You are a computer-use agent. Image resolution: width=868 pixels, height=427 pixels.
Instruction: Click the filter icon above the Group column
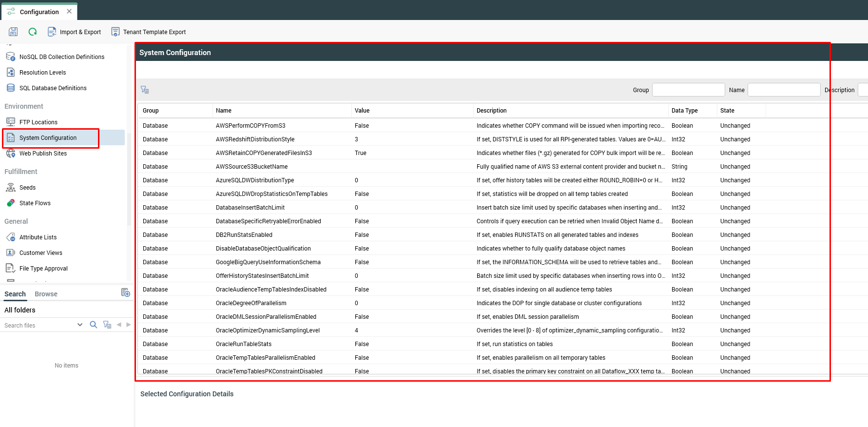point(145,90)
